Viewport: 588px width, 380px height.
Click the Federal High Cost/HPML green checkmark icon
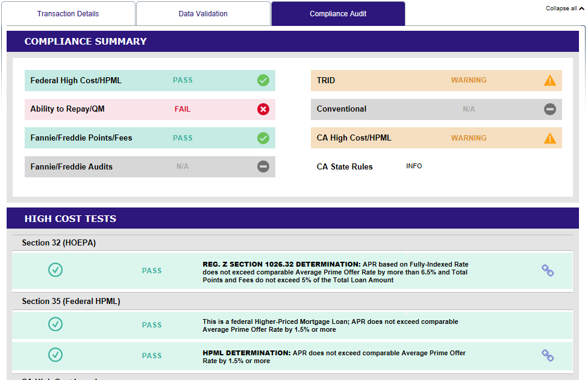coord(263,80)
